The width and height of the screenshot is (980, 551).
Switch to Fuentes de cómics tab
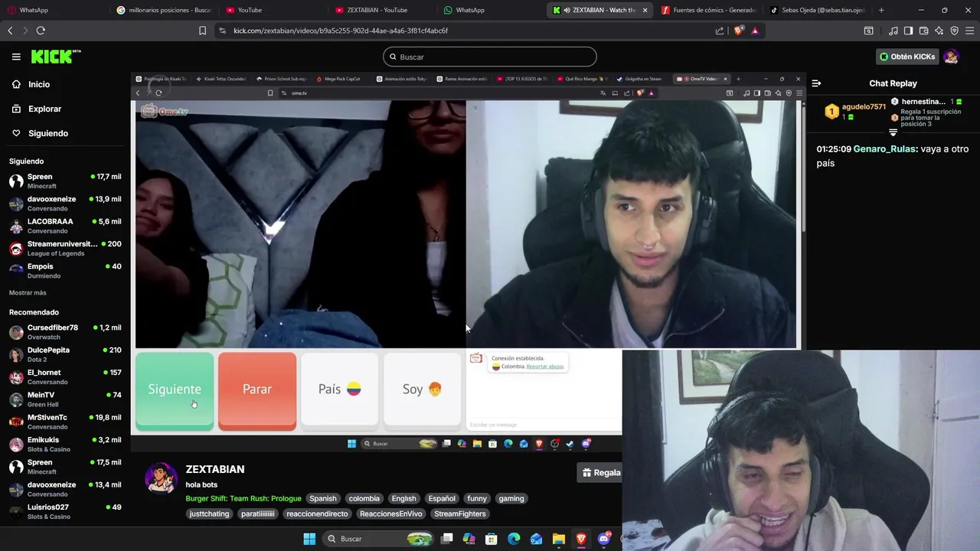tap(708, 10)
